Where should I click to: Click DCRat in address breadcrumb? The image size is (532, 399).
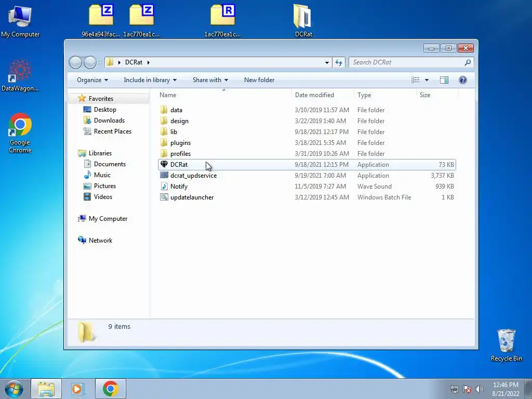tap(134, 62)
